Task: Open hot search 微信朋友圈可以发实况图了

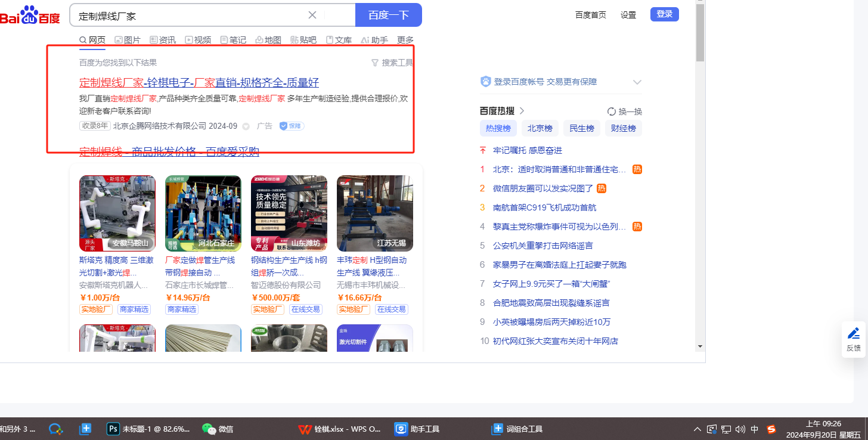Action: [543, 188]
